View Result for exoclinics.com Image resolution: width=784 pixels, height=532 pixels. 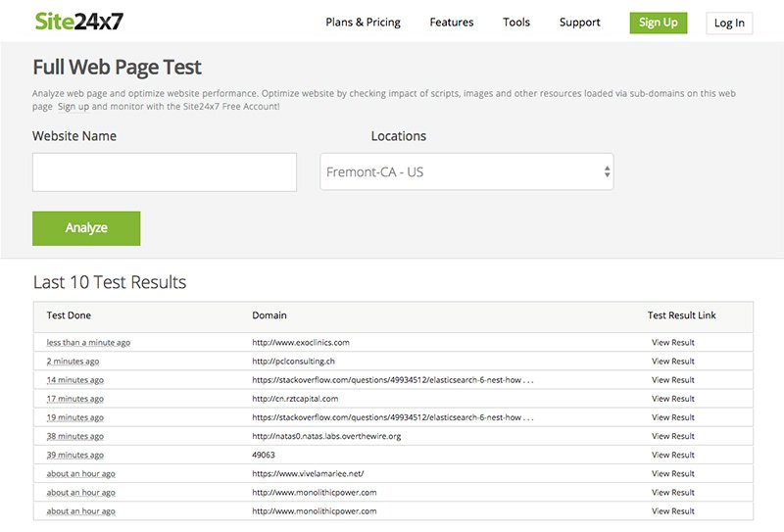point(672,343)
